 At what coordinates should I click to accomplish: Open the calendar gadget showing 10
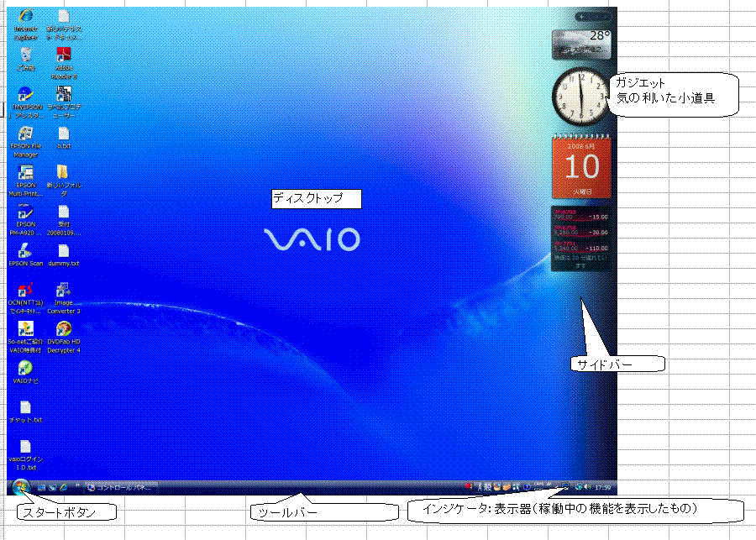(580, 166)
